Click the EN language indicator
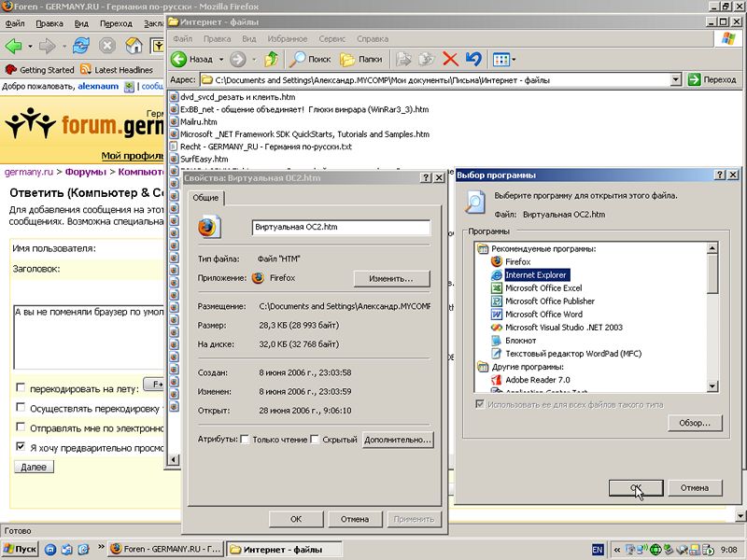 (x=597, y=550)
